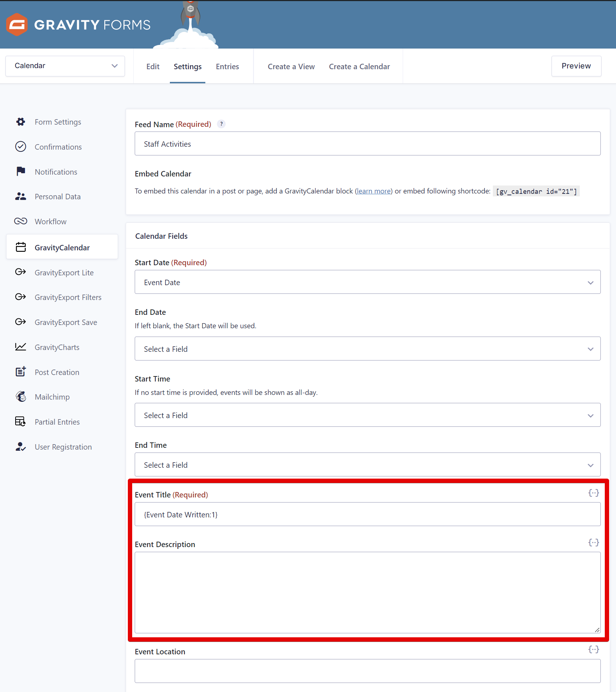This screenshot has width=616, height=692.
Task: Switch to the Entries tab
Action: tap(227, 67)
